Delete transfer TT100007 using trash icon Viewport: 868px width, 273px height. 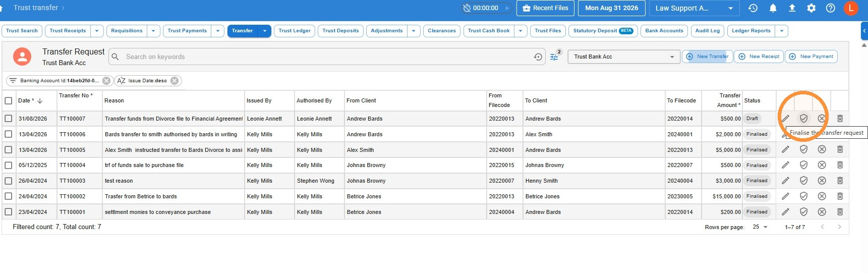click(x=840, y=119)
